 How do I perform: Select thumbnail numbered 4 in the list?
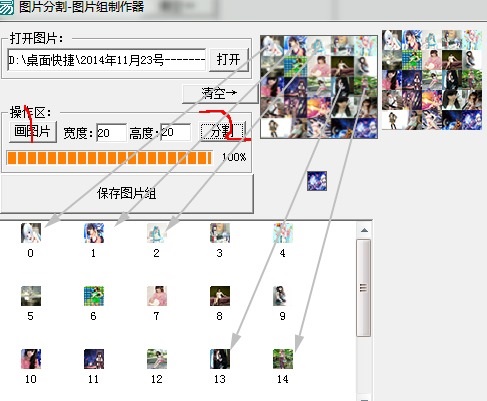283,233
